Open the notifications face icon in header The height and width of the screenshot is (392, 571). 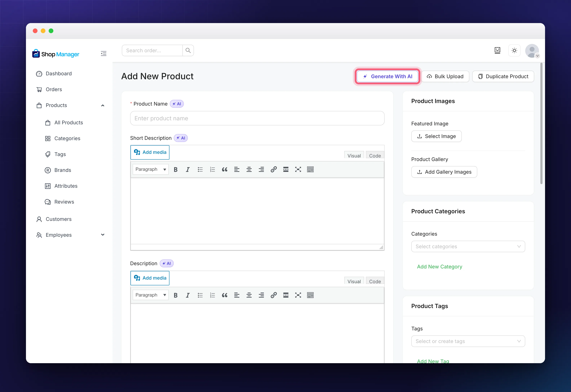pos(497,50)
